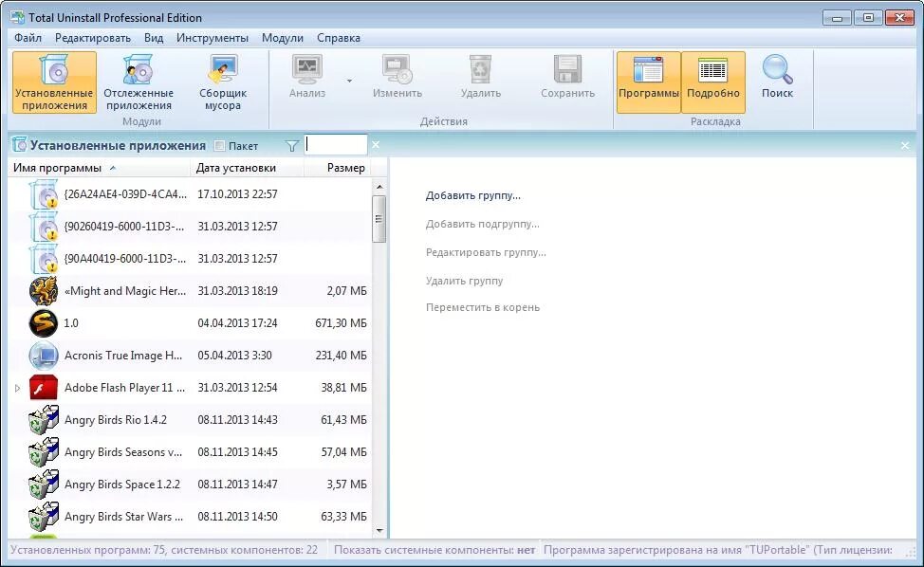Image resolution: width=924 pixels, height=567 pixels.
Task: Click Редактировать группу link
Action: pyautogui.click(x=486, y=252)
